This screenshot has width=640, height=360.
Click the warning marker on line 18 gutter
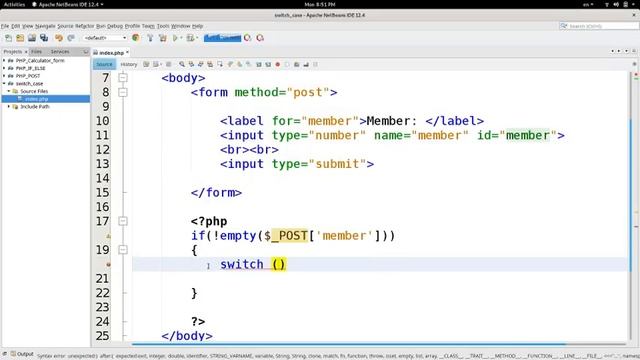point(108,236)
